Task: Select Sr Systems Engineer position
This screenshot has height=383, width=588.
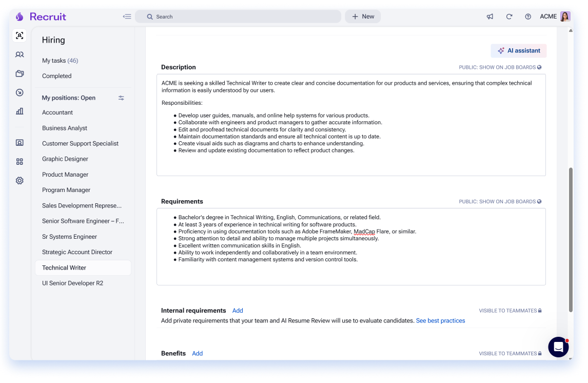Action: [69, 237]
